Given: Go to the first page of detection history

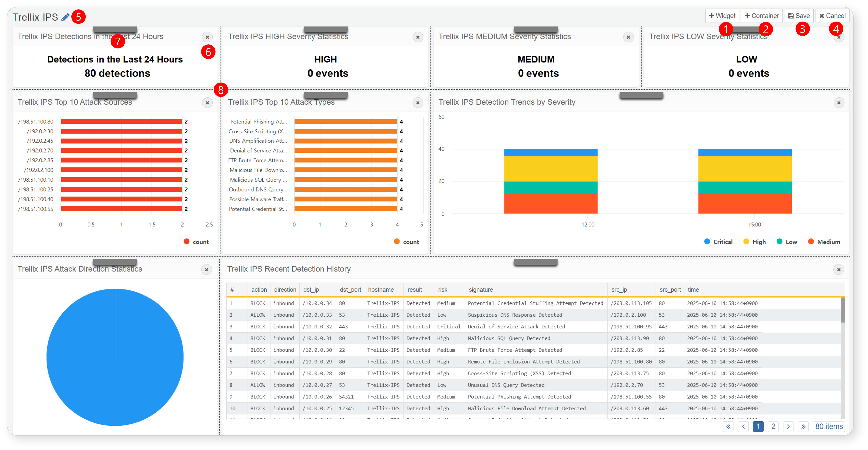Looking at the screenshot, I should coord(728,426).
